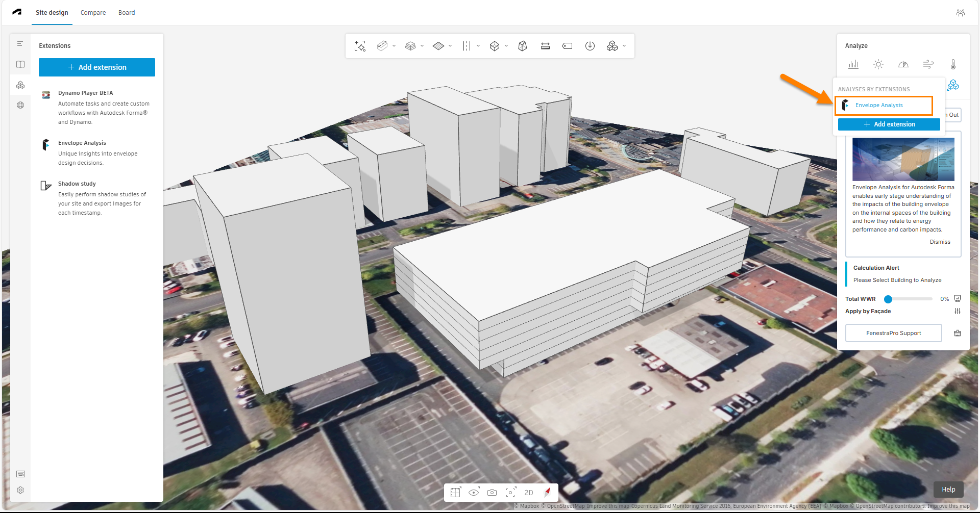Switch to the Compare tab
Viewport: 980px width, 513px height.
point(93,13)
